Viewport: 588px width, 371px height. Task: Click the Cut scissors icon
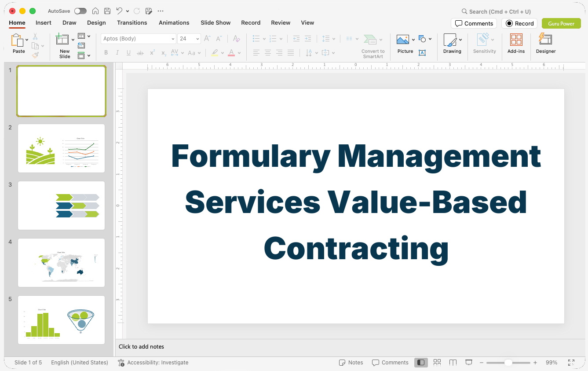pos(35,37)
